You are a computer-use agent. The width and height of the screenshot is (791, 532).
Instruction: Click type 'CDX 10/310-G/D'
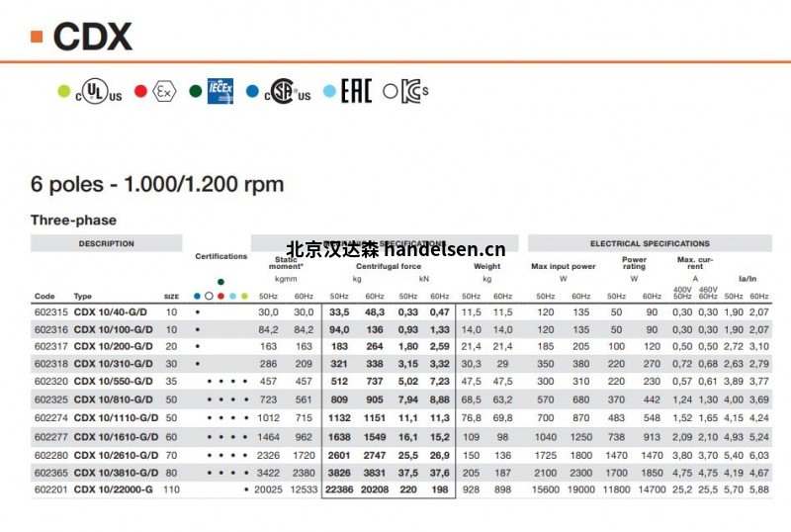click(113, 364)
